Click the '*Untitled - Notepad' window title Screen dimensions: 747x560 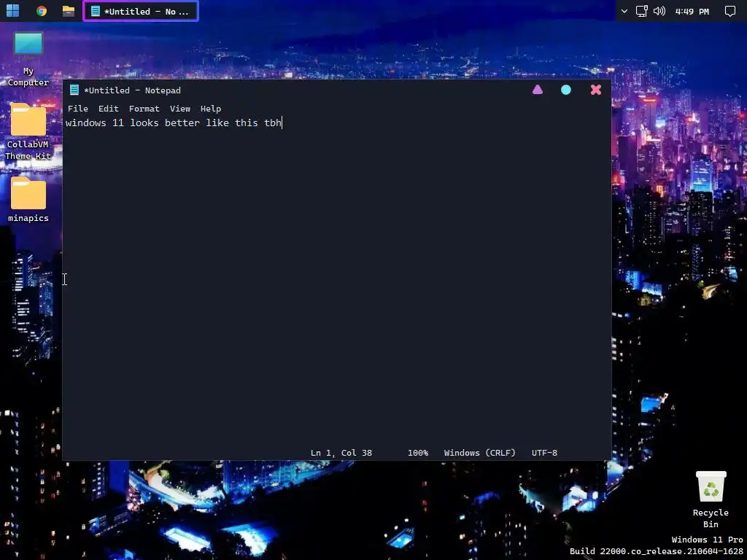pyautogui.click(x=133, y=90)
